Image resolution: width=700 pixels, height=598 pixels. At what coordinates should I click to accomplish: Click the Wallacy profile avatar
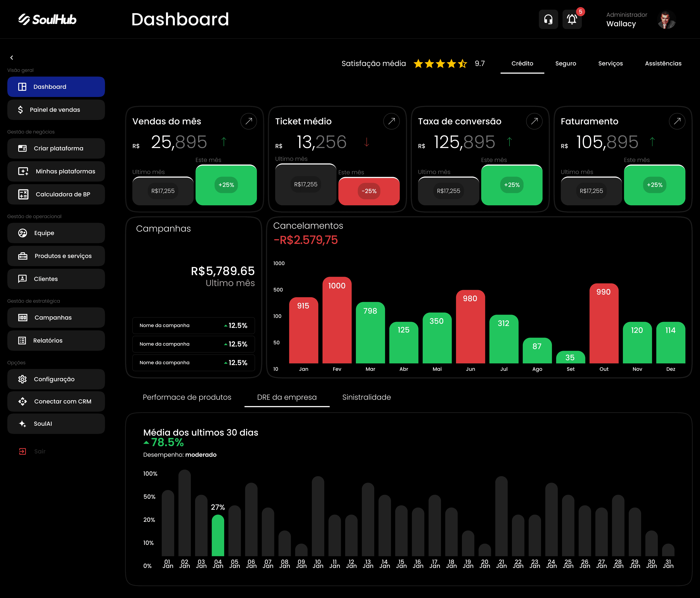click(x=666, y=20)
